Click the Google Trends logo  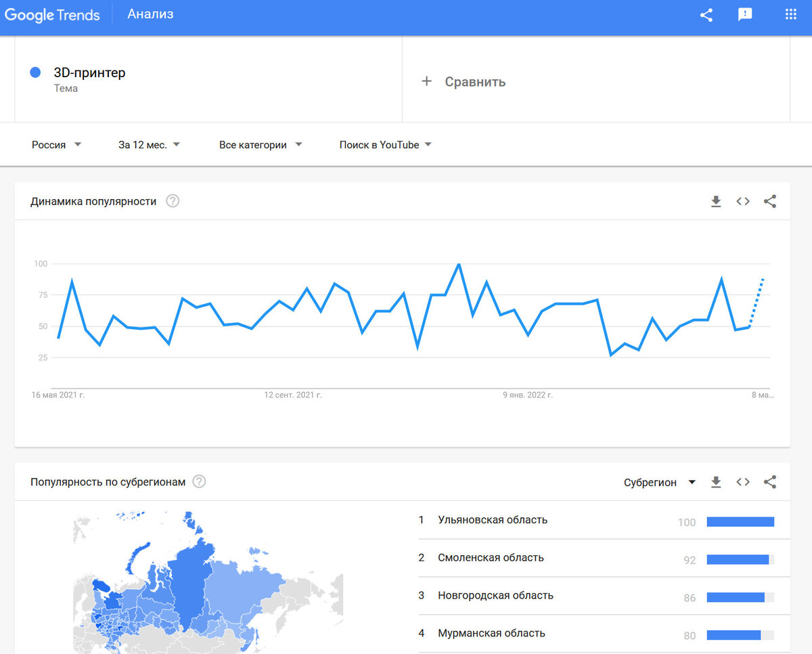coord(53,15)
